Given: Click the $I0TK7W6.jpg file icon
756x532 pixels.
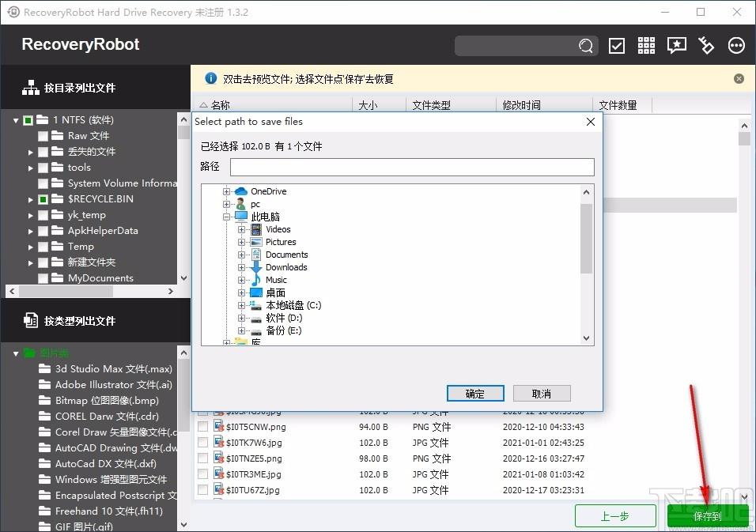Looking at the screenshot, I should click(x=219, y=442).
